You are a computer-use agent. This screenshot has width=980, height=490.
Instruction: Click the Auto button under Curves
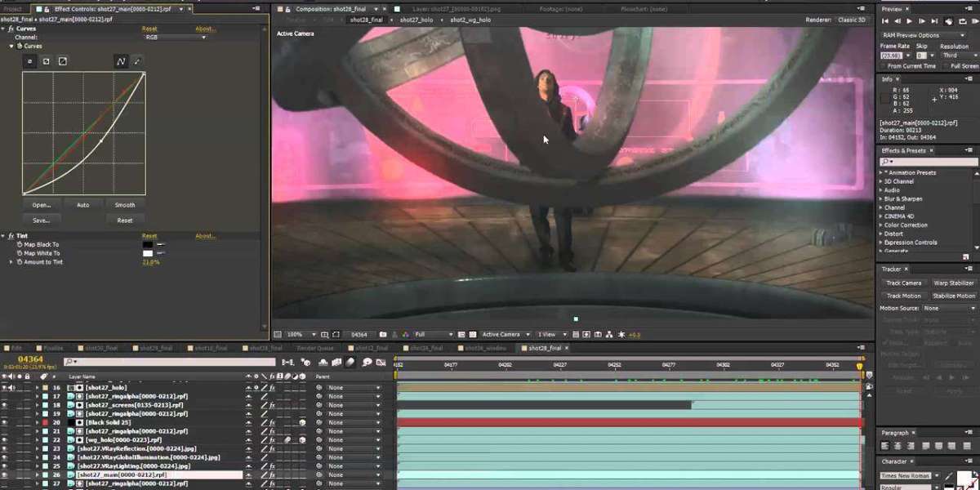tap(82, 205)
